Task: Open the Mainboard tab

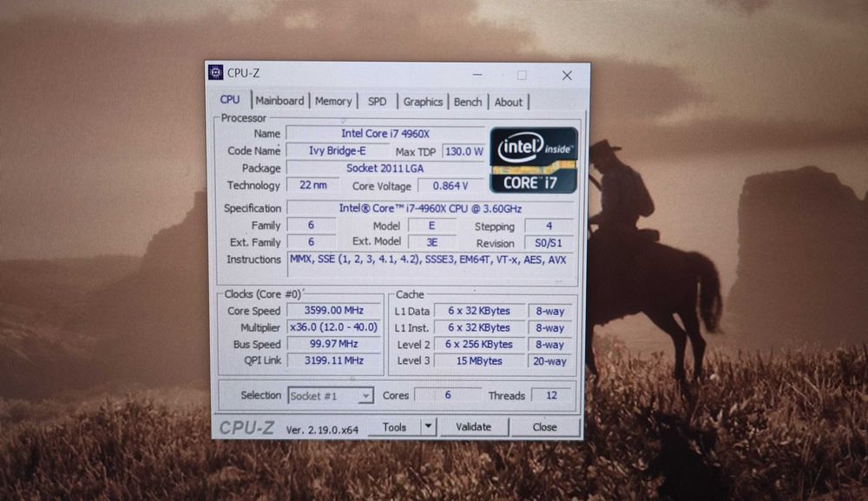Action: [279, 101]
